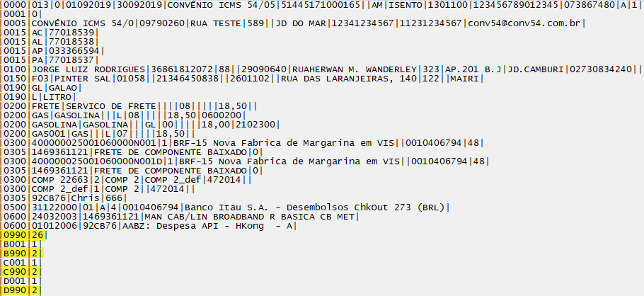Click the MAN CAB/LIN BROADBAND text

point(205,217)
